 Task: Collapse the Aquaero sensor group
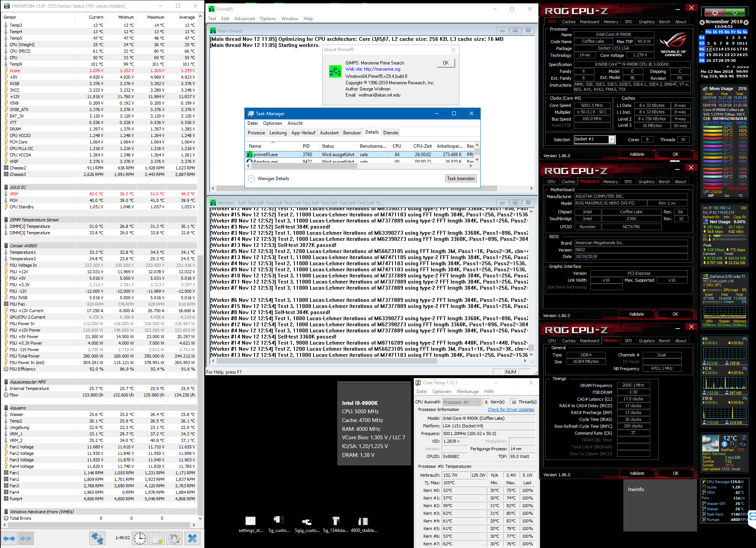tap(6, 408)
